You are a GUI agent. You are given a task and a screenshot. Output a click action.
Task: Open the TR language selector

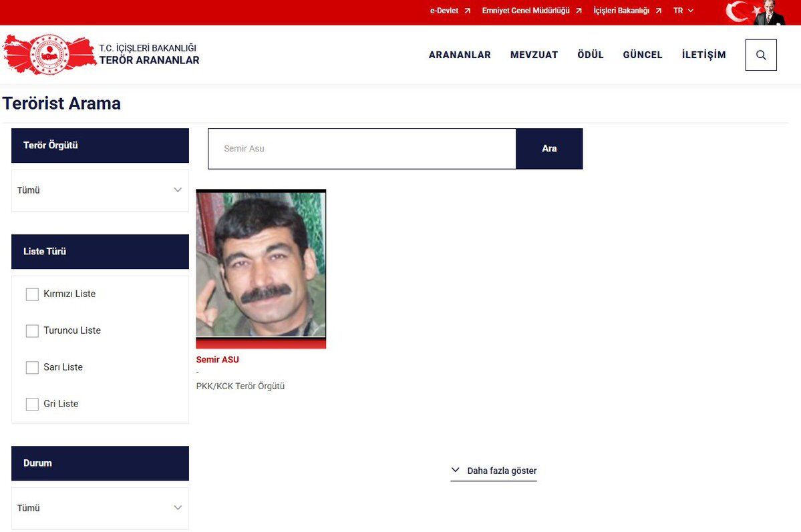pyautogui.click(x=683, y=11)
